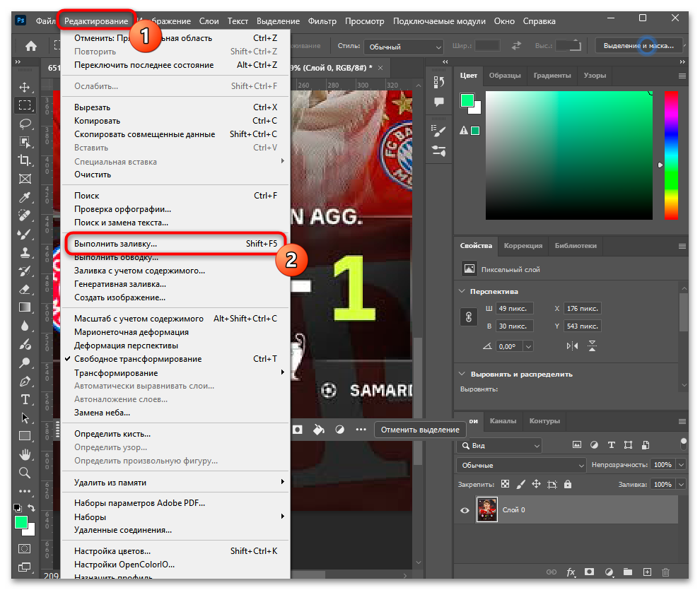Click the Home icon in options bar
This screenshot has width=700, height=590.
[x=31, y=46]
